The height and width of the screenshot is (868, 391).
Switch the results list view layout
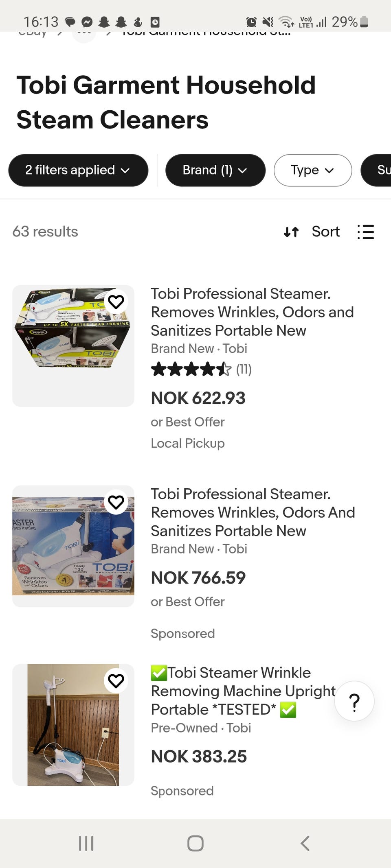tap(365, 232)
